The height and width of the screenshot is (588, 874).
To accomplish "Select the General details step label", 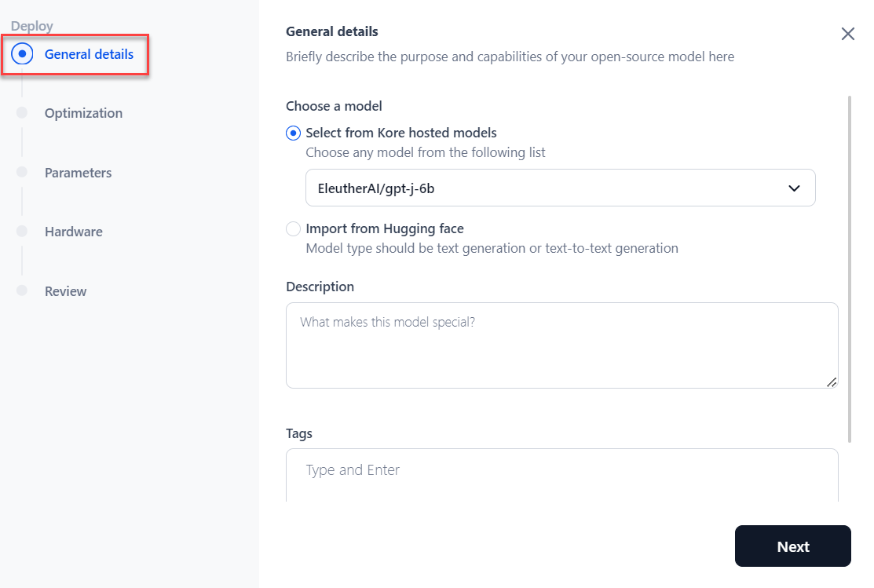I will pyautogui.click(x=89, y=54).
